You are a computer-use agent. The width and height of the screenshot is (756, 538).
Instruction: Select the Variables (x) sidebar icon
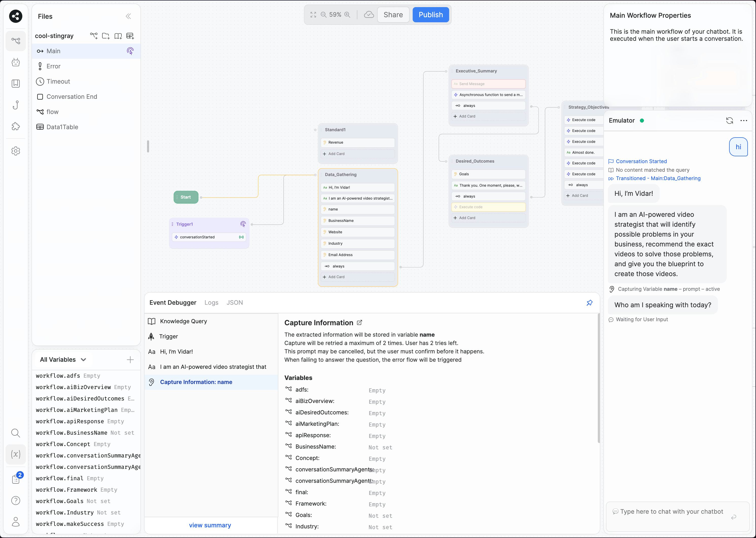point(15,454)
